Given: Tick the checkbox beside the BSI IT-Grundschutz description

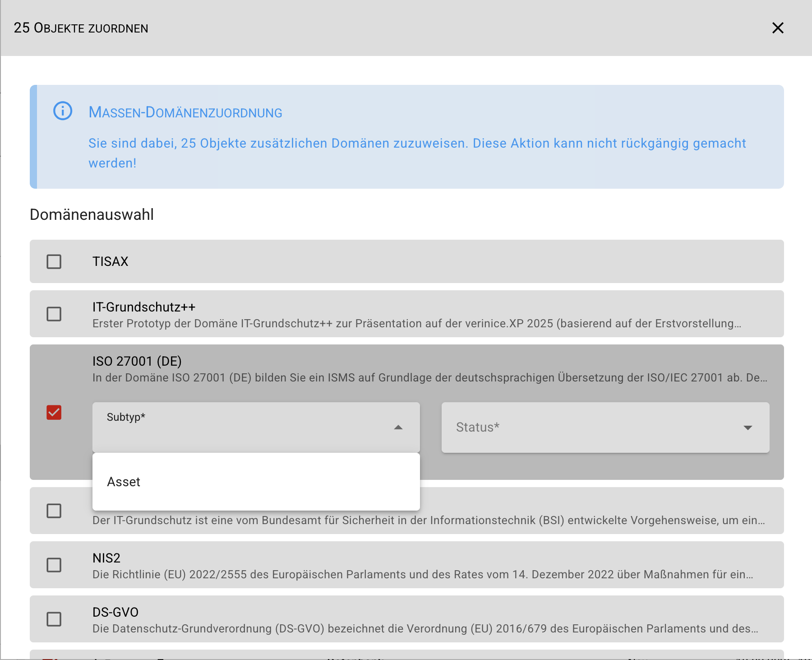Looking at the screenshot, I should click(54, 511).
